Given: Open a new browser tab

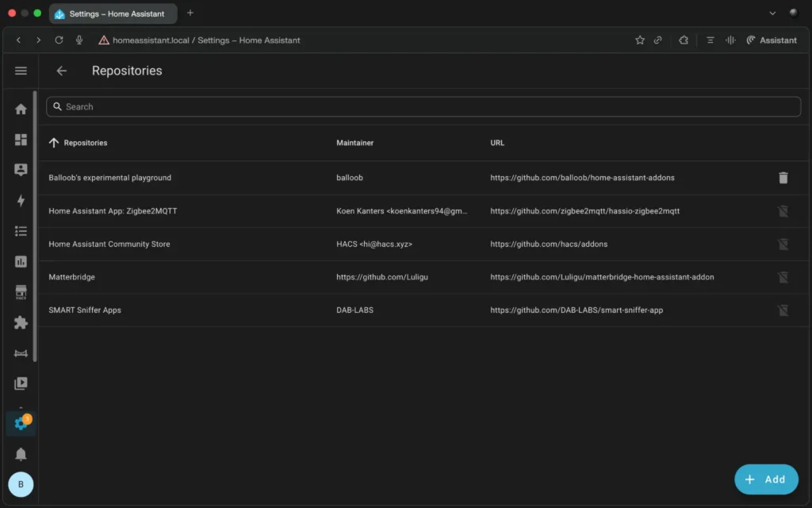Looking at the screenshot, I should click(190, 13).
